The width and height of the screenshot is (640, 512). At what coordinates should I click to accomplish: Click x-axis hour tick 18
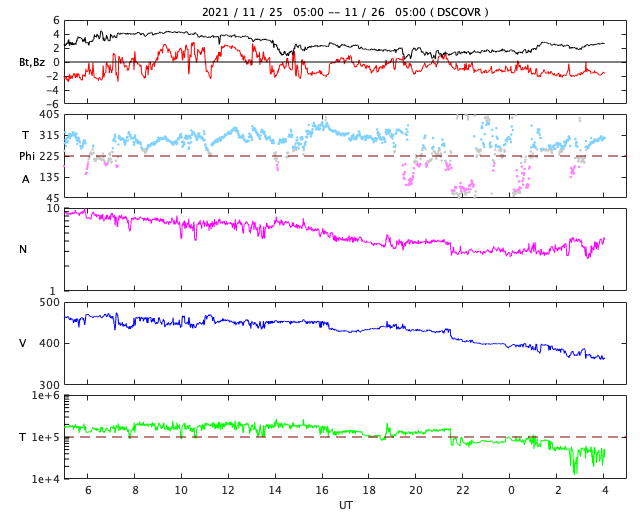(369, 490)
